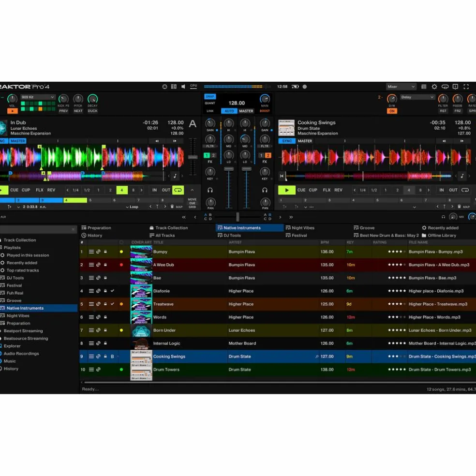
Task: Open the Groove favorite tab
Action: pos(364,228)
